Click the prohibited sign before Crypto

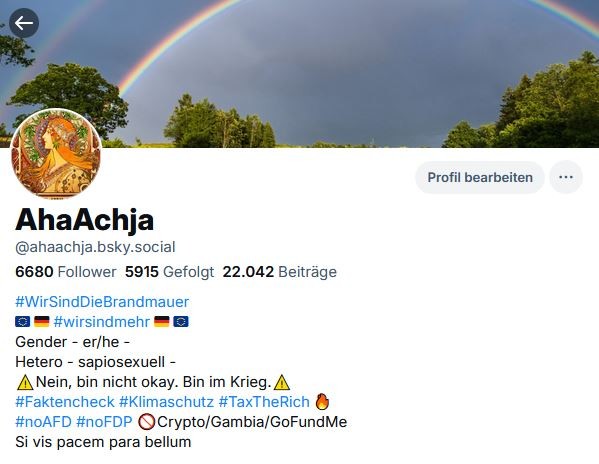[146, 422]
